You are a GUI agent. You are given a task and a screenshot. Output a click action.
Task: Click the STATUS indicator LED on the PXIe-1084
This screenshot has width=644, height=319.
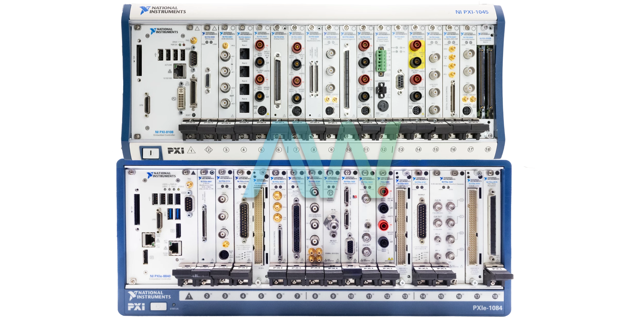click(x=174, y=305)
